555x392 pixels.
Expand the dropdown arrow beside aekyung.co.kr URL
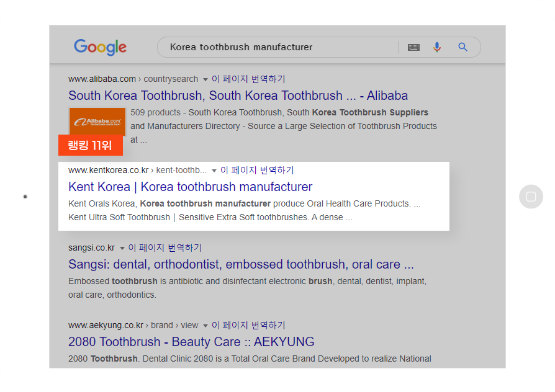(205, 326)
